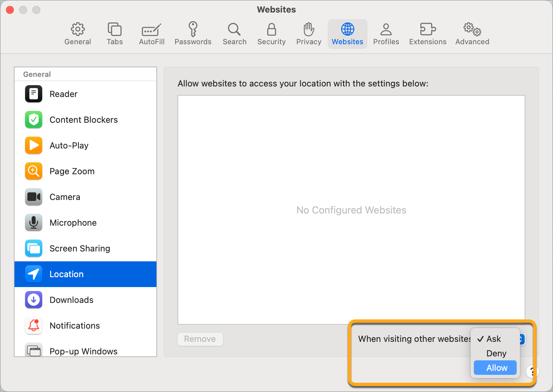
Task: Click the Camera icon in sidebar
Action: coord(34,197)
